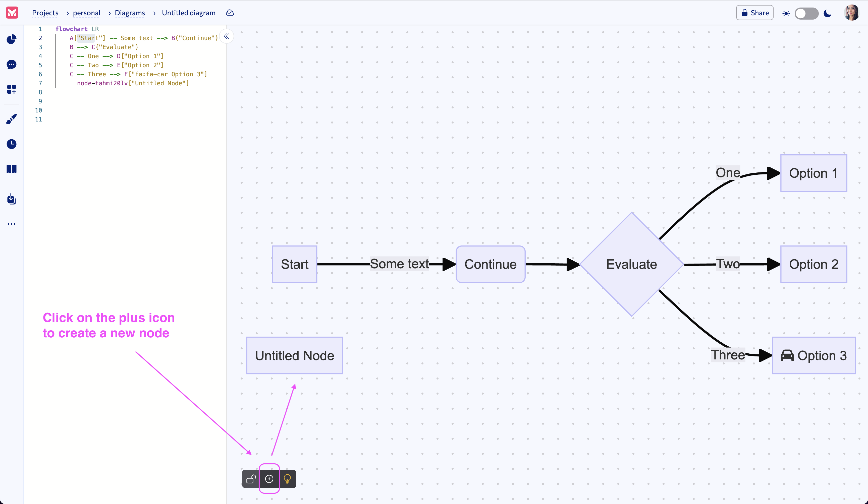Open documentation via the book icon

tap(11, 169)
